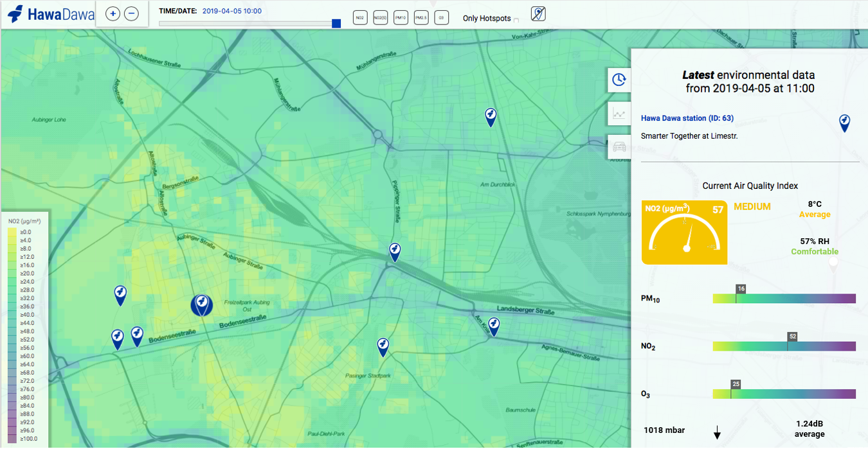Select the station marker near Am Durchblick

491,116
